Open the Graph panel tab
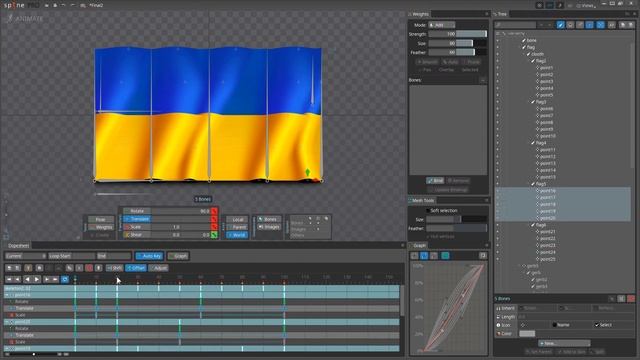Viewport: 640px width, 360px height. (x=418, y=245)
